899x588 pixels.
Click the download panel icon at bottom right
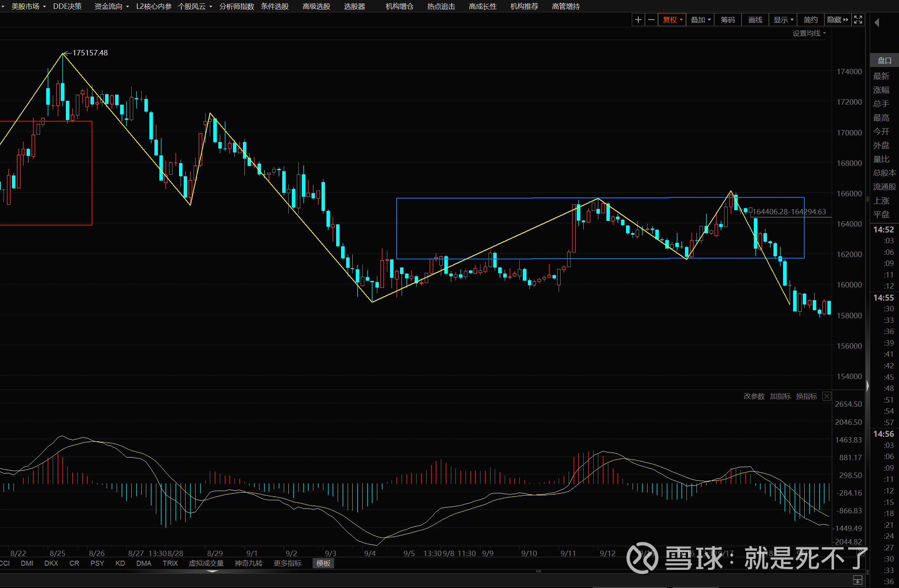point(857,580)
